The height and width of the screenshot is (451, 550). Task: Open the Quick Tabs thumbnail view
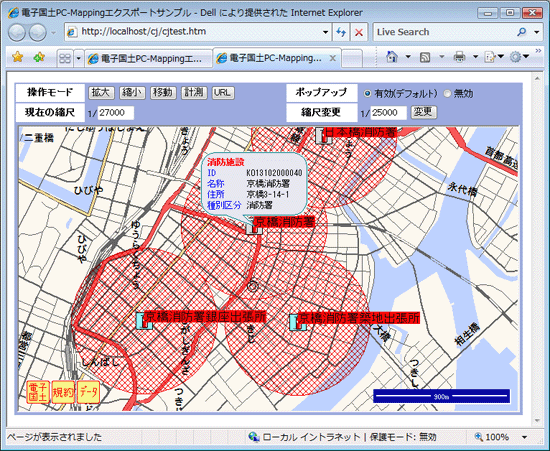pyautogui.click(x=65, y=58)
